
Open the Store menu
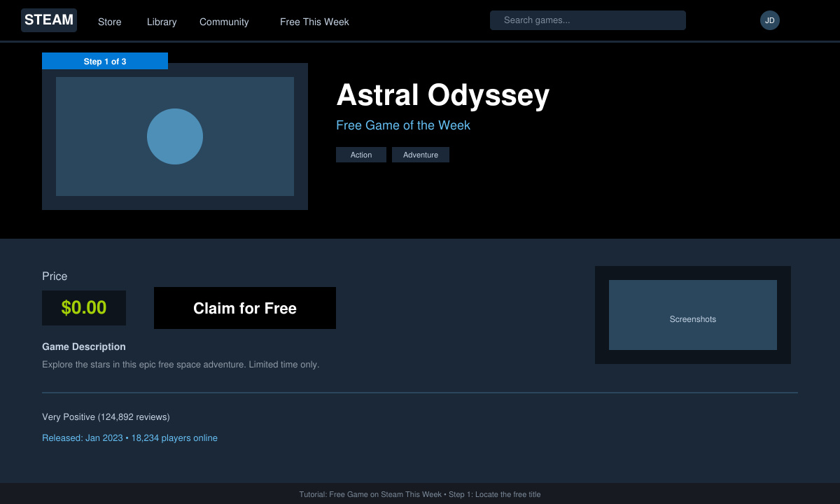point(109,22)
